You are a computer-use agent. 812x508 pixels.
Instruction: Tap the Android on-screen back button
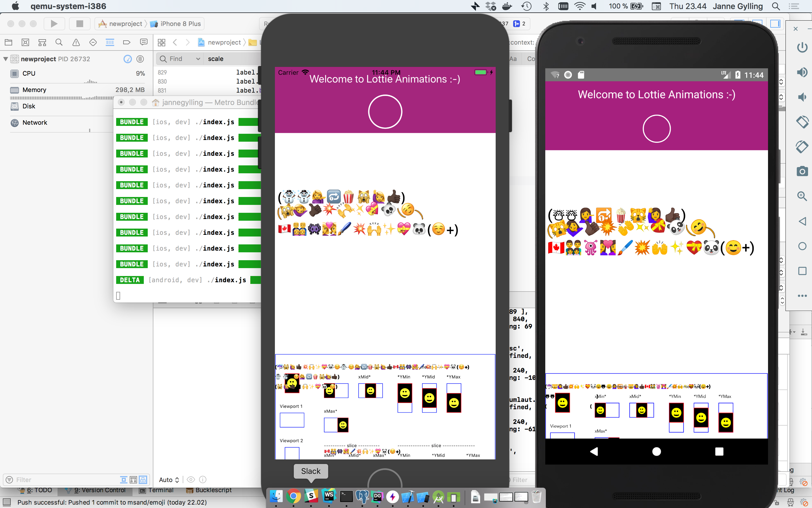(x=594, y=451)
